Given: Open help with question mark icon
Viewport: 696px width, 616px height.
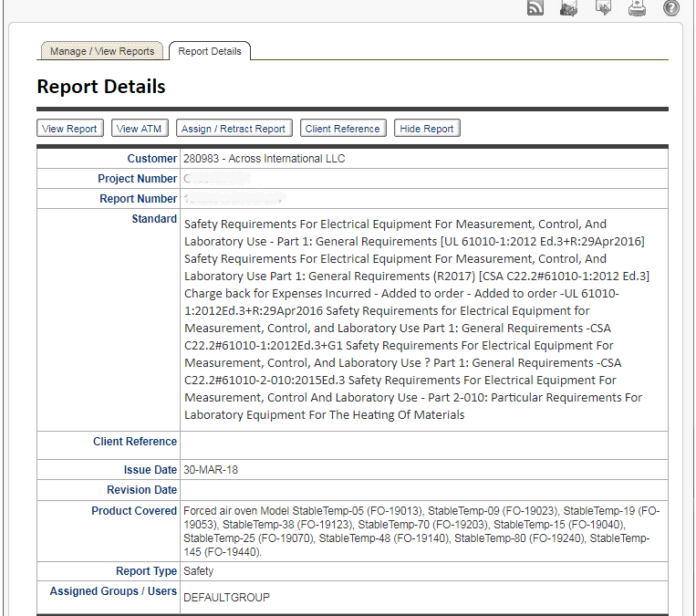Looking at the screenshot, I should click(671, 8).
